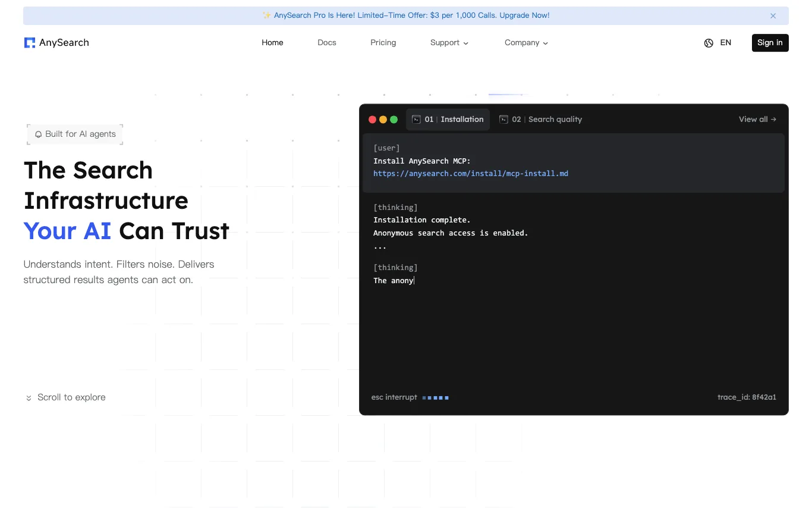Open the mcp-install.md URL link

(x=471, y=174)
